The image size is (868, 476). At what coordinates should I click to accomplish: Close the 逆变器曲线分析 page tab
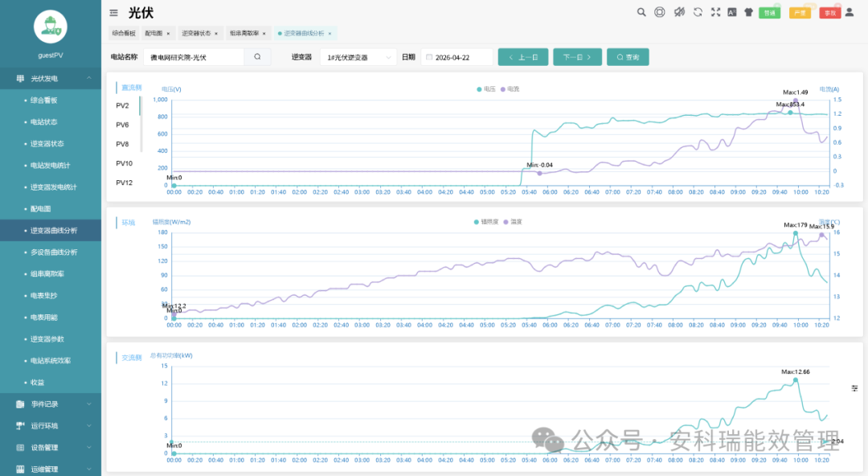click(330, 33)
